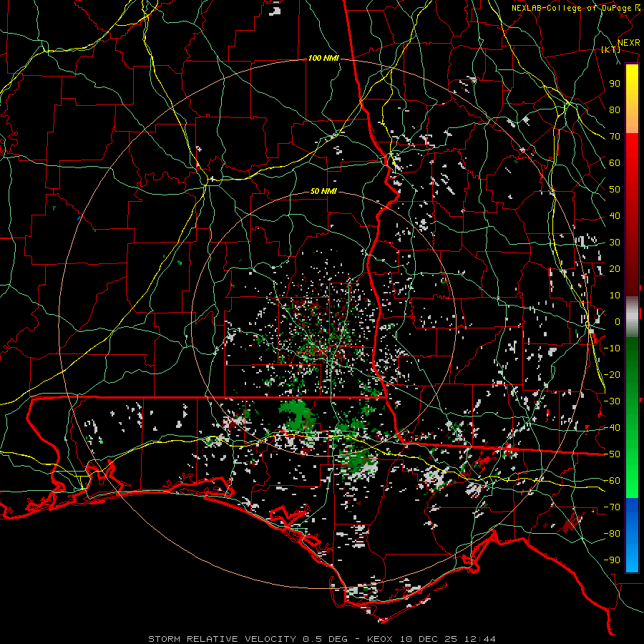Click the 90 value on velocity scale
Screen dimensions: 644x644
[x=615, y=84]
